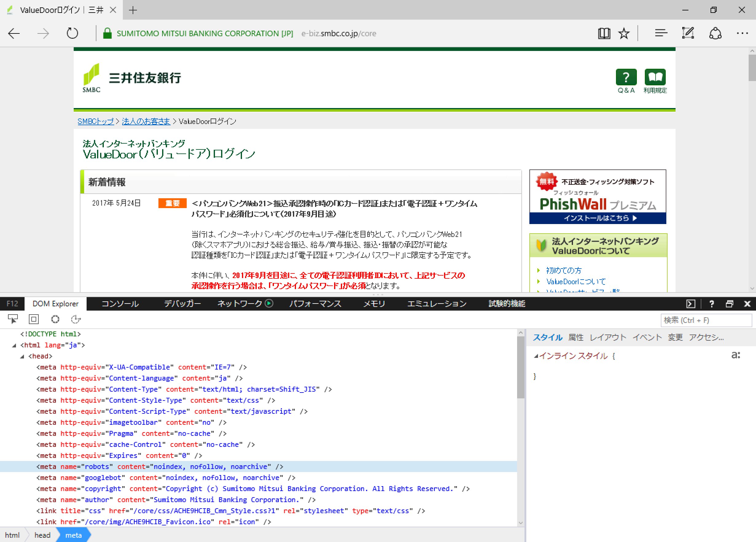Select the イベント pane tab
Image resolution: width=756 pixels, height=542 pixels.
tap(647, 337)
